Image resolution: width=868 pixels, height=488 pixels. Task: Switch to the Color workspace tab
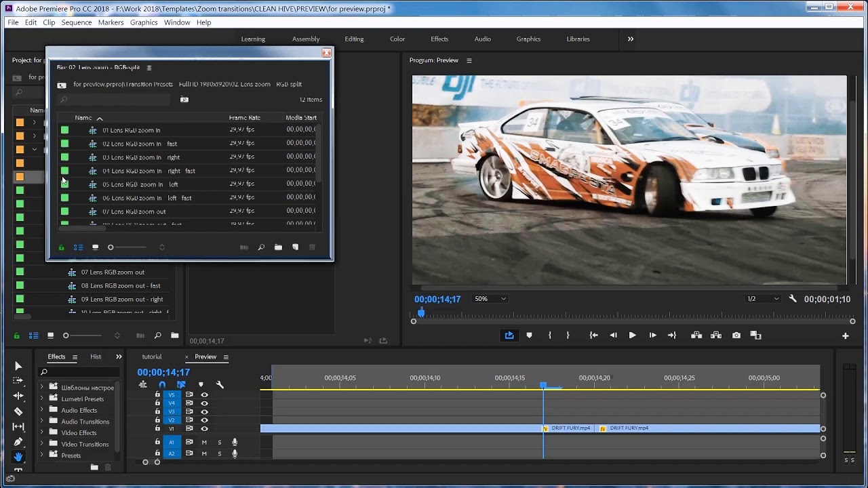(397, 39)
